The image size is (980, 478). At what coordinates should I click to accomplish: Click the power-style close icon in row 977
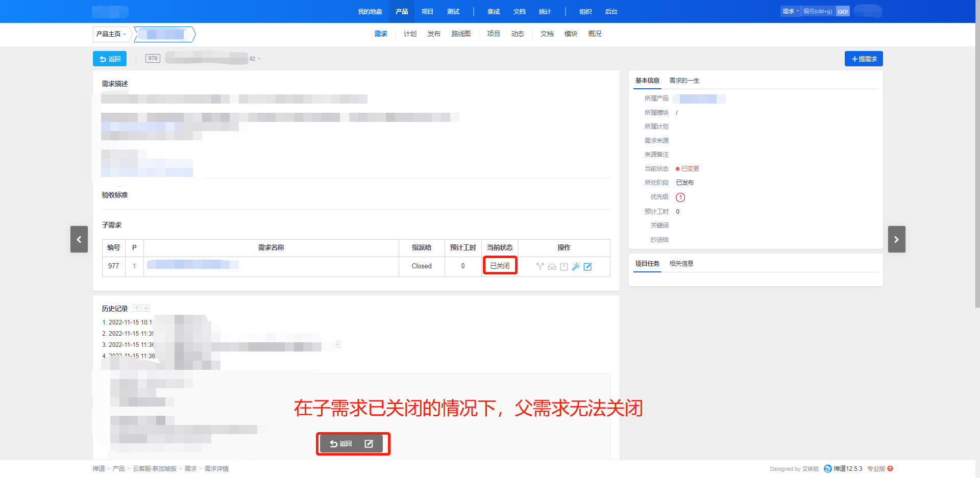point(563,266)
